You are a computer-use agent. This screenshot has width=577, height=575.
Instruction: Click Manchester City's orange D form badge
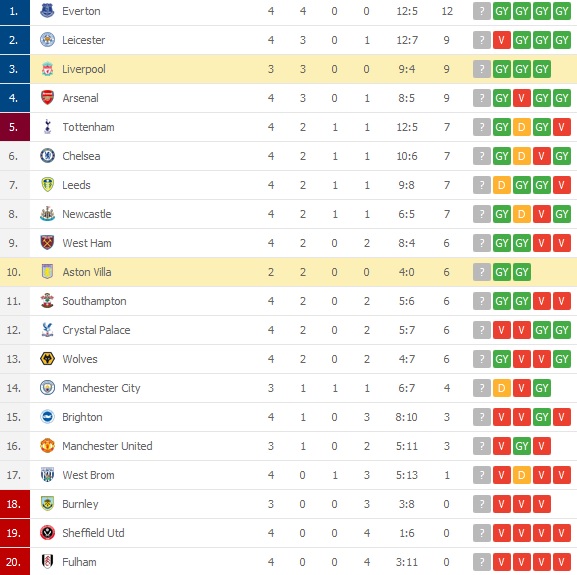coord(502,388)
